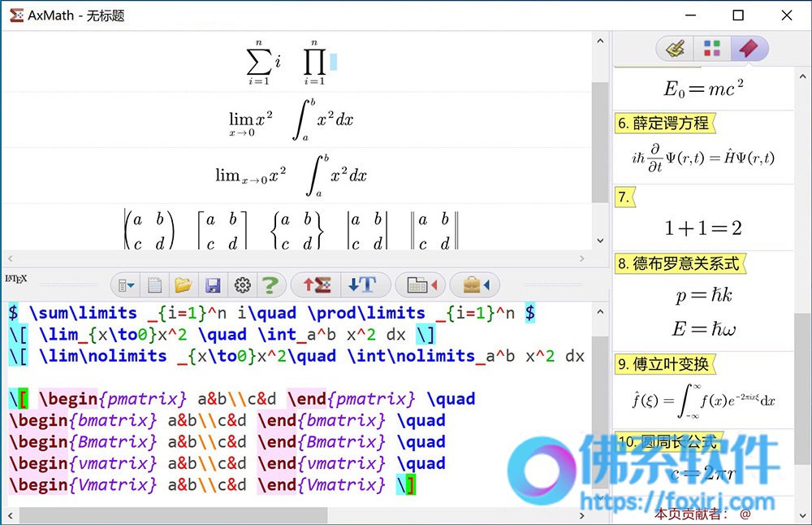Viewport: 812px width, 525px height.
Task: Place cursor on '\sum\limits' in editor
Action: 83,313
